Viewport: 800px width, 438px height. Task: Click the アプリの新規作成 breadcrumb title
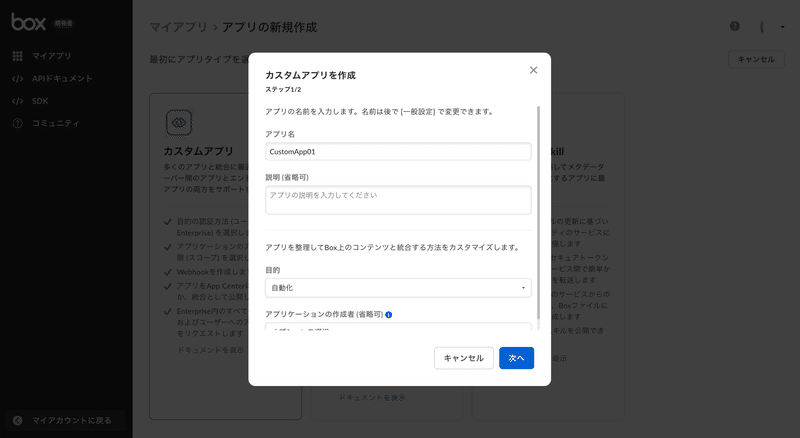pos(269,27)
